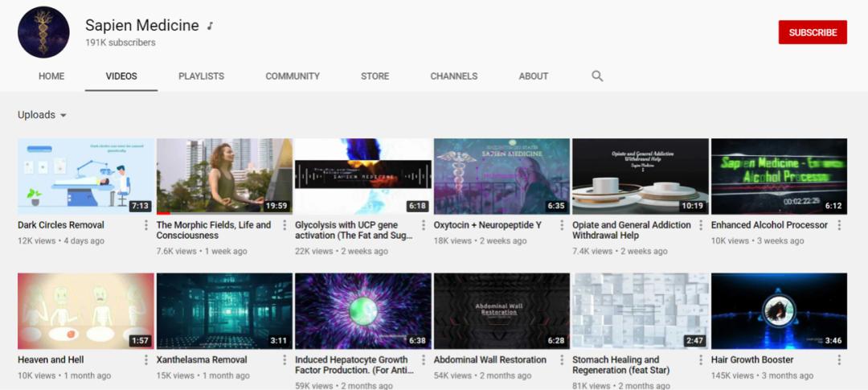Screen dimensions: 868x390
Task: Switch to the CHANNELS tab
Action: pyautogui.click(x=454, y=76)
